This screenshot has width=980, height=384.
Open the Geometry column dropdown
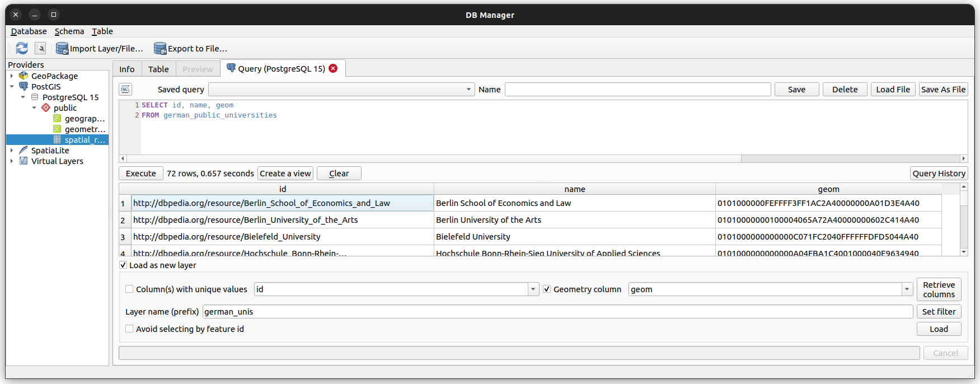pyautogui.click(x=907, y=289)
